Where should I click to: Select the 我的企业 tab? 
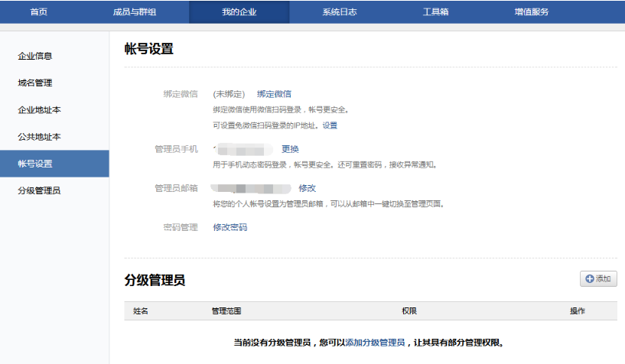pyautogui.click(x=239, y=11)
